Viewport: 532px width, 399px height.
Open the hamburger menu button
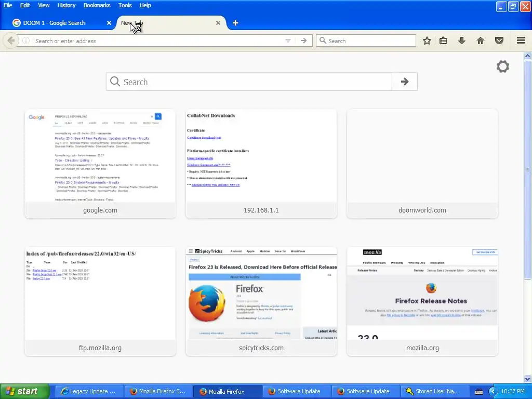pos(521,41)
